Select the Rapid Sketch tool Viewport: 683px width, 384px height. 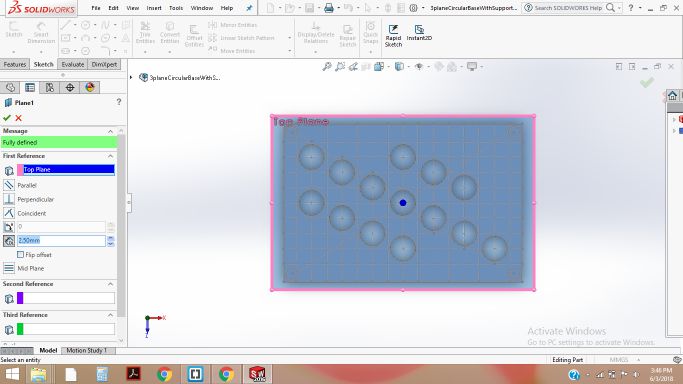coord(393,35)
